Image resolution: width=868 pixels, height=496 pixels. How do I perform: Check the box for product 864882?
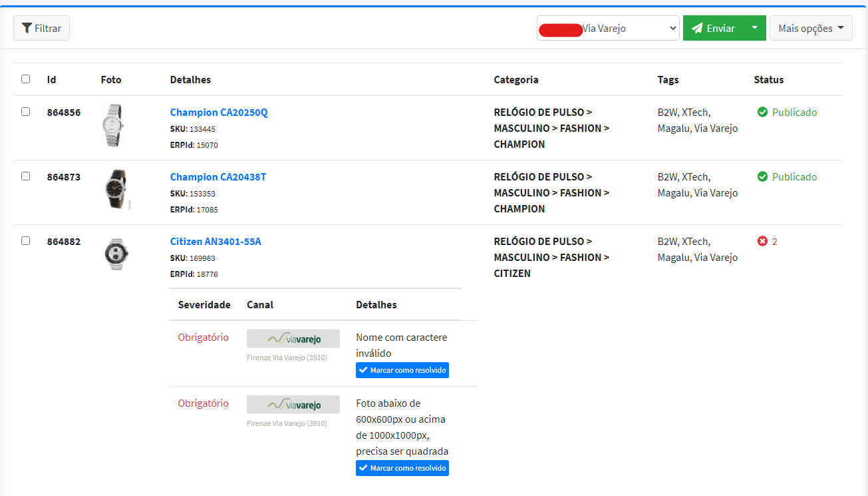click(25, 240)
